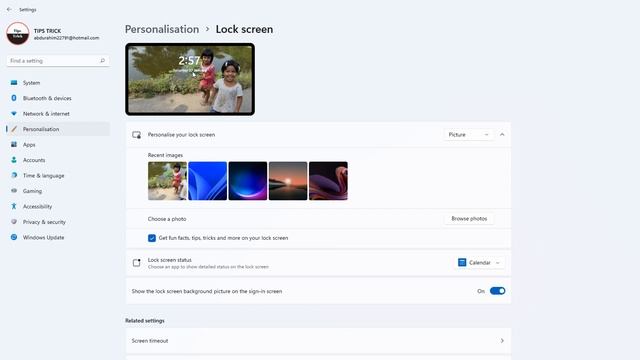This screenshot has height=360, width=640.
Task: Click the Network wifi icon in sidebar
Action: [14, 113]
